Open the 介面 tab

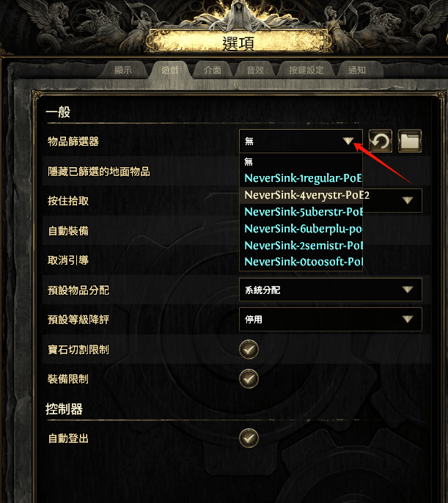point(213,70)
